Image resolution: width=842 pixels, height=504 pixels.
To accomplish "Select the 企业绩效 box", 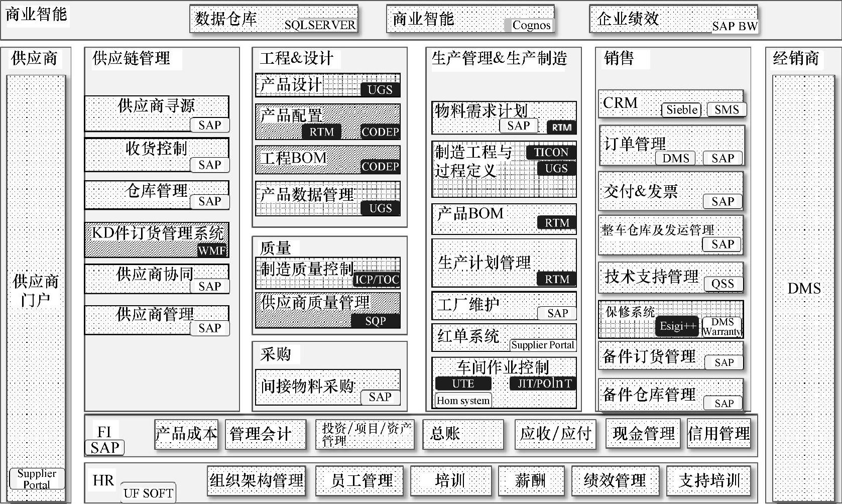I will click(674, 19).
